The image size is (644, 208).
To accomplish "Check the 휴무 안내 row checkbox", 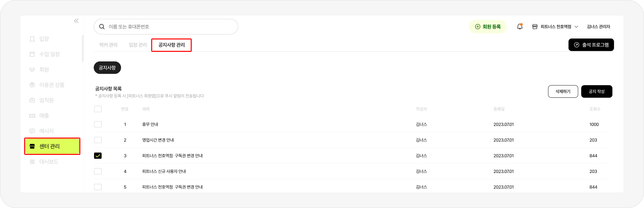I will click(x=98, y=124).
